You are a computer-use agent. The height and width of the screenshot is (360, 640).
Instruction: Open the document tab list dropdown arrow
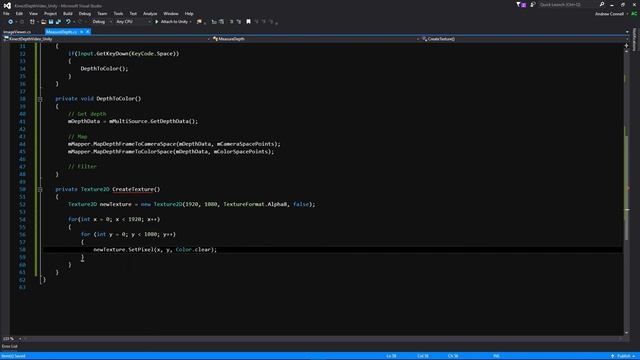[x=627, y=32]
